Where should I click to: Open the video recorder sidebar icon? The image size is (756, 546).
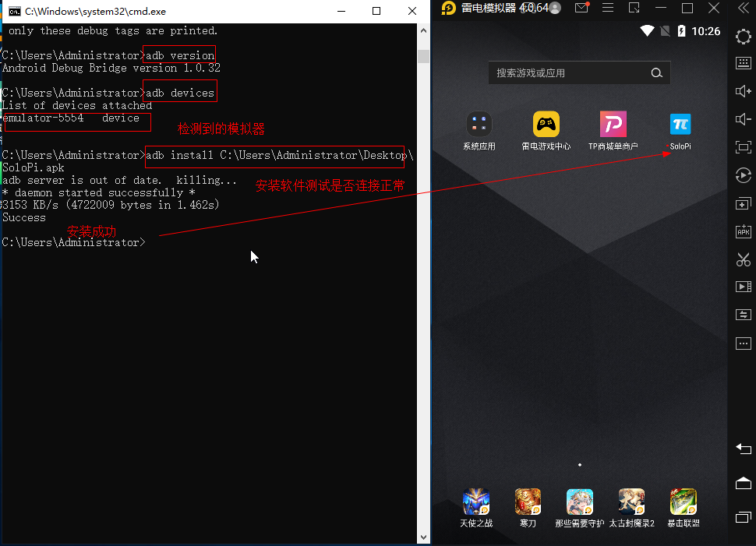tap(743, 287)
